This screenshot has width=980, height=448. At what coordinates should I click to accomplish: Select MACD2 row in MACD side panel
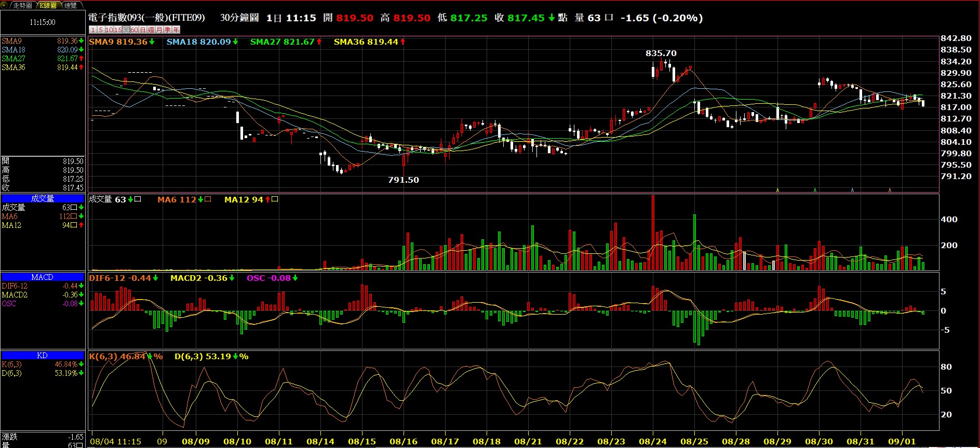point(43,295)
